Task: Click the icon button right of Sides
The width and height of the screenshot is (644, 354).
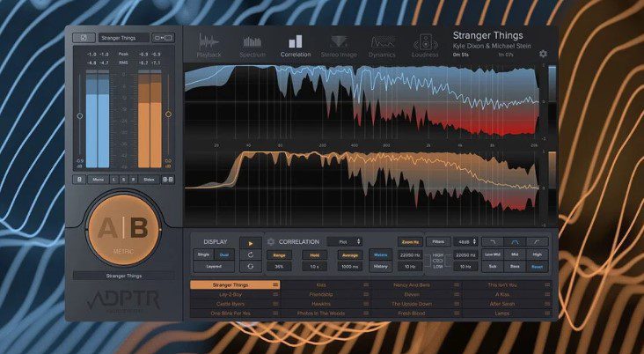Action: [167, 180]
